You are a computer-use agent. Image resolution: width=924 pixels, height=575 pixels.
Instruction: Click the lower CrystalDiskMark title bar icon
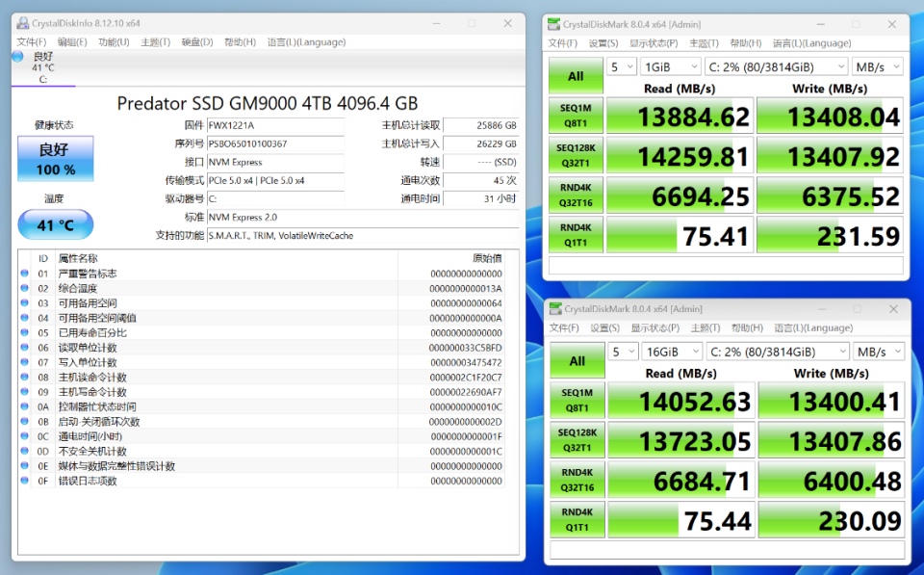click(x=555, y=309)
